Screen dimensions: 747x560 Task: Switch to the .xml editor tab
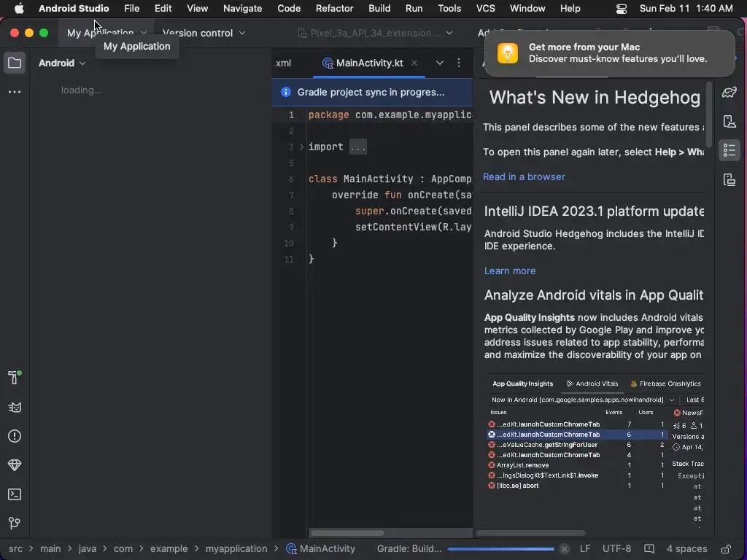[283, 63]
